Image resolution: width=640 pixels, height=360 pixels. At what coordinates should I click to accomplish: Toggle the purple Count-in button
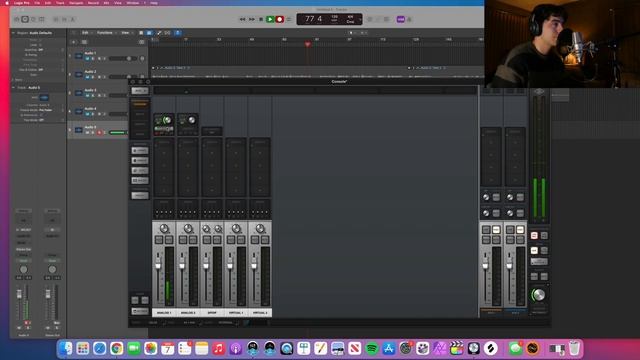pyautogui.click(x=401, y=19)
